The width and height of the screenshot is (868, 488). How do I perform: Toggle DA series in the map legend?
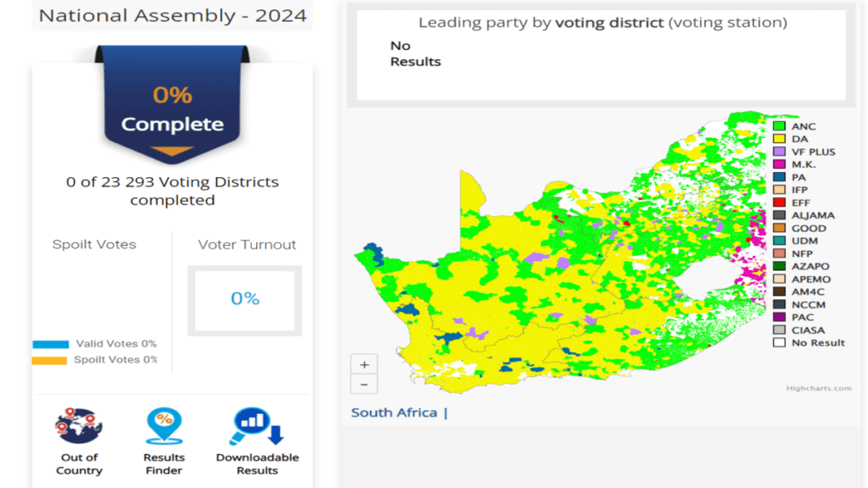(799, 139)
